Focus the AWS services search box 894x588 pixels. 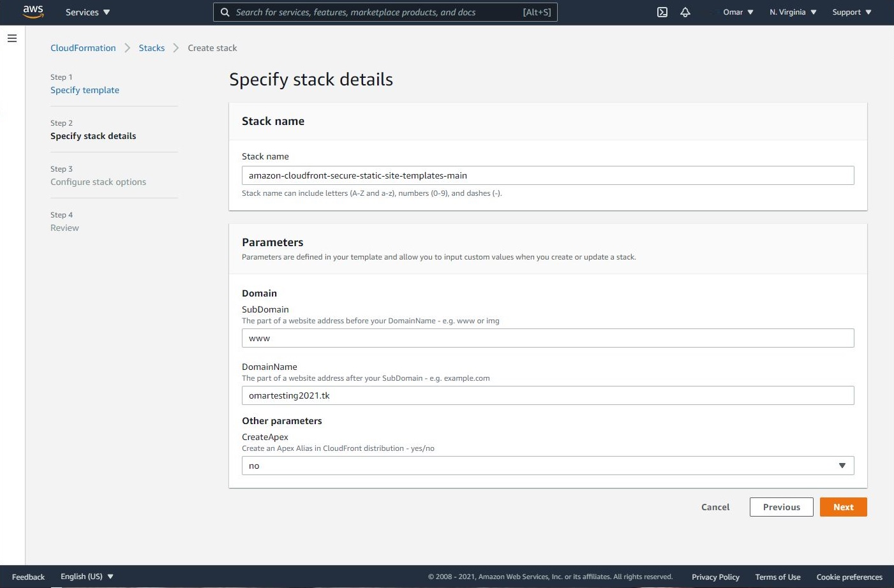pyautogui.click(x=385, y=12)
